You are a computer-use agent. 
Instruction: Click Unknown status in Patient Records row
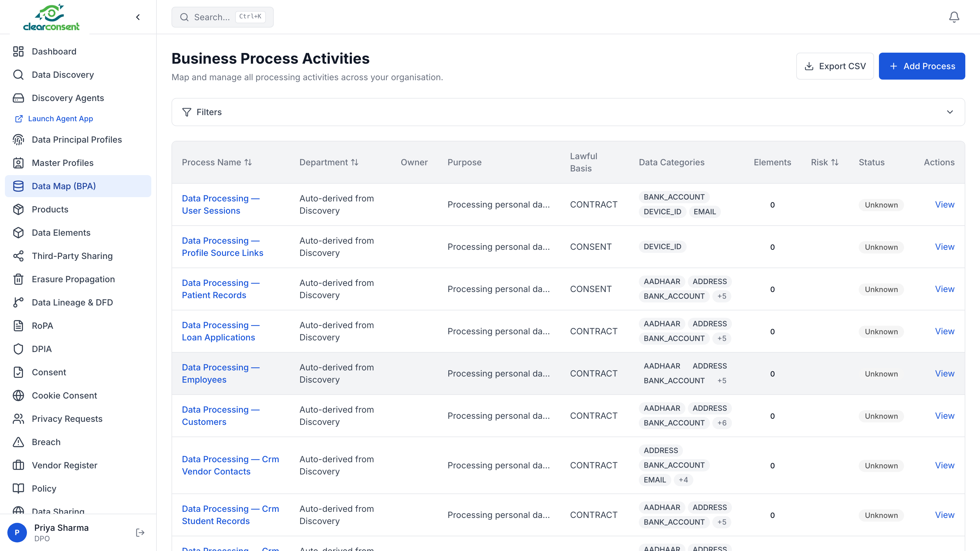(881, 289)
